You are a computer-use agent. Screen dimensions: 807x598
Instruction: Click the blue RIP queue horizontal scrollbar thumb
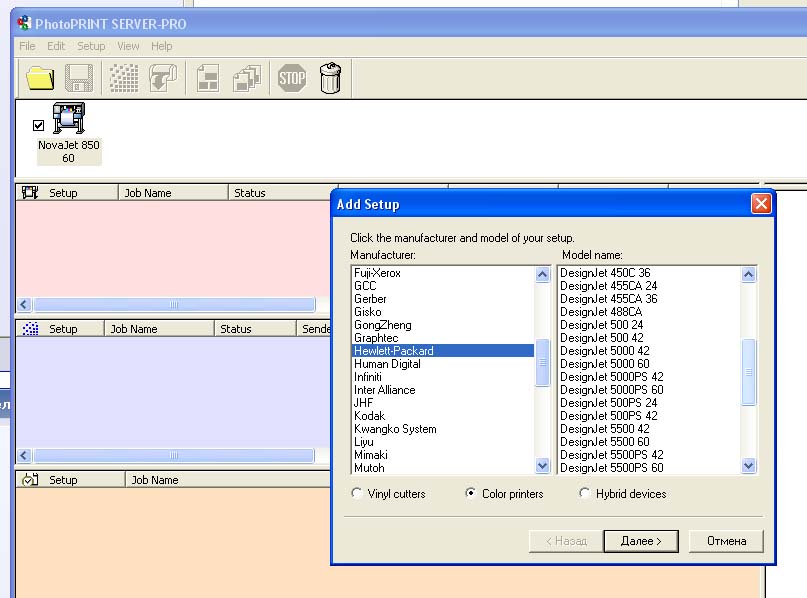tap(174, 455)
